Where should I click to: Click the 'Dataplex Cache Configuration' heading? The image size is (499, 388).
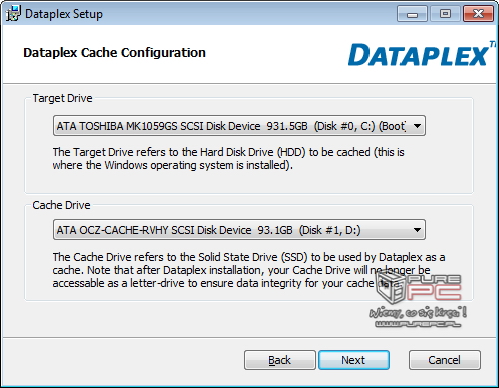114,53
